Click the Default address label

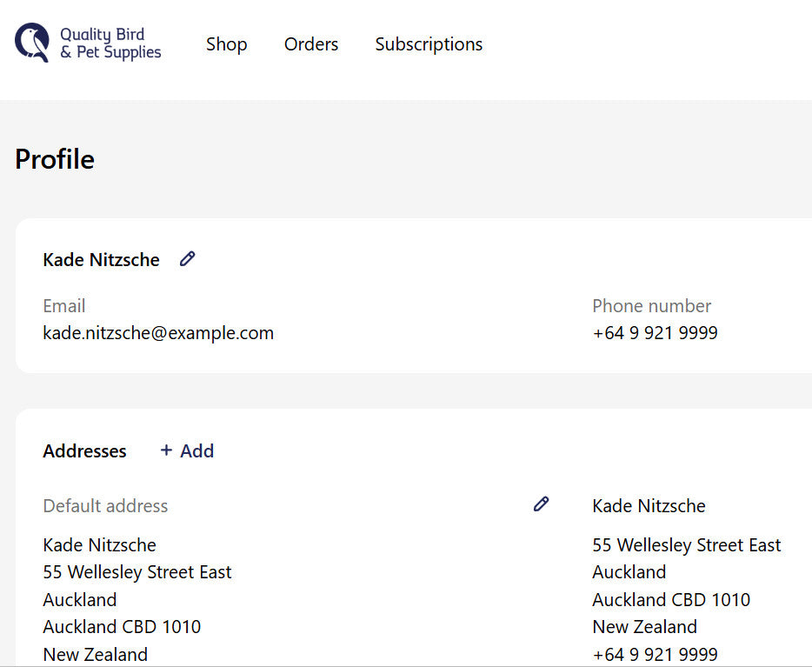[105, 506]
